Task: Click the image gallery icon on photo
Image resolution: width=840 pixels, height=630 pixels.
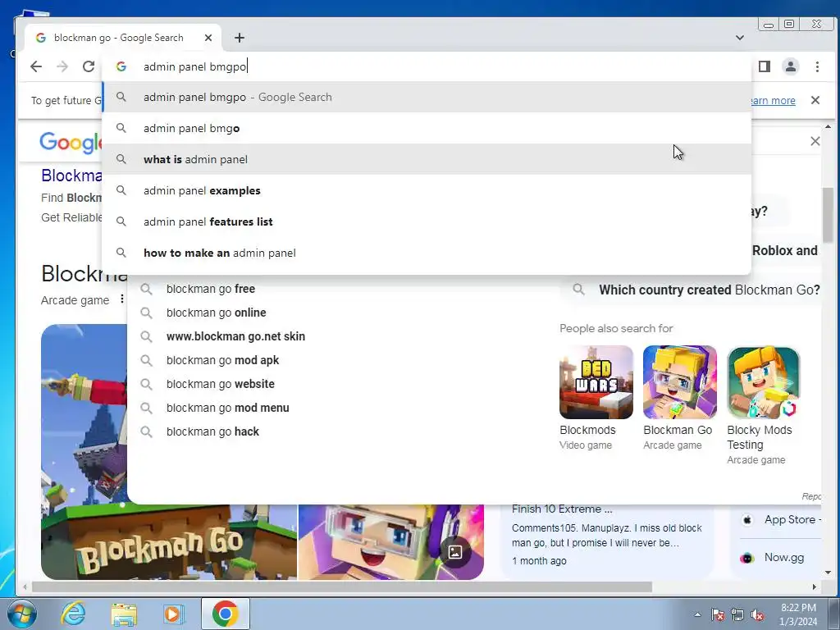Action: click(x=455, y=552)
